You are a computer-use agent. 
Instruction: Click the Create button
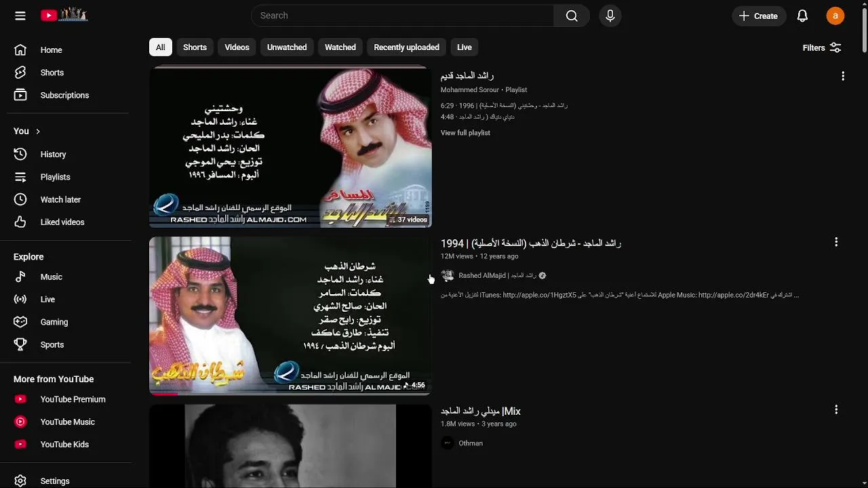point(759,16)
